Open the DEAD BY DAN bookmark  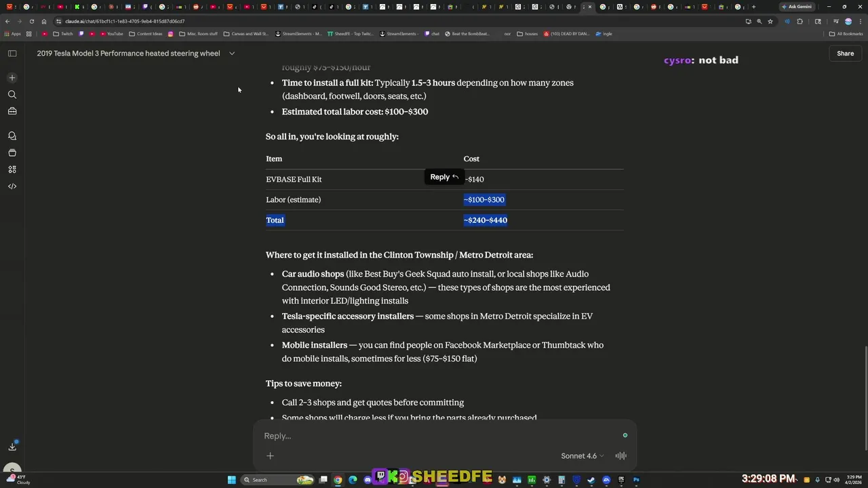click(x=567, y=33)
